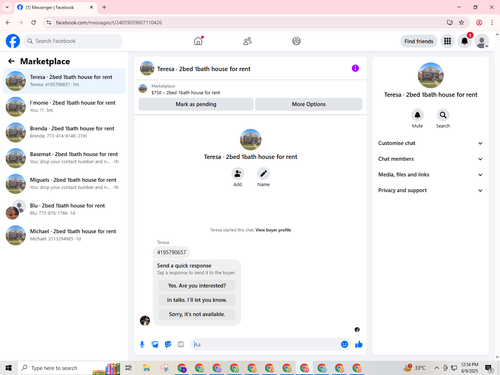
Task: Add people to this chat
Action: [x=238, y=174]
